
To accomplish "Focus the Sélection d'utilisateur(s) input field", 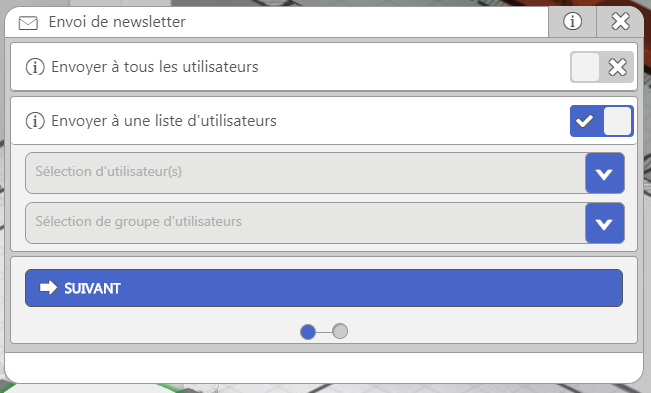I will click(306, 173).
